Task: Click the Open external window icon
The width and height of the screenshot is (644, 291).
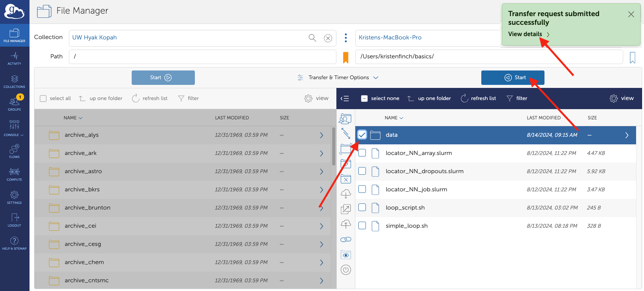Action: coord(346,209)
